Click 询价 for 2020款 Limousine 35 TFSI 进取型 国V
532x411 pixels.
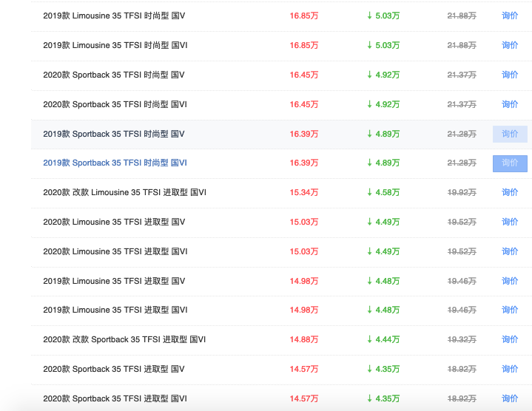coord(510,222)
